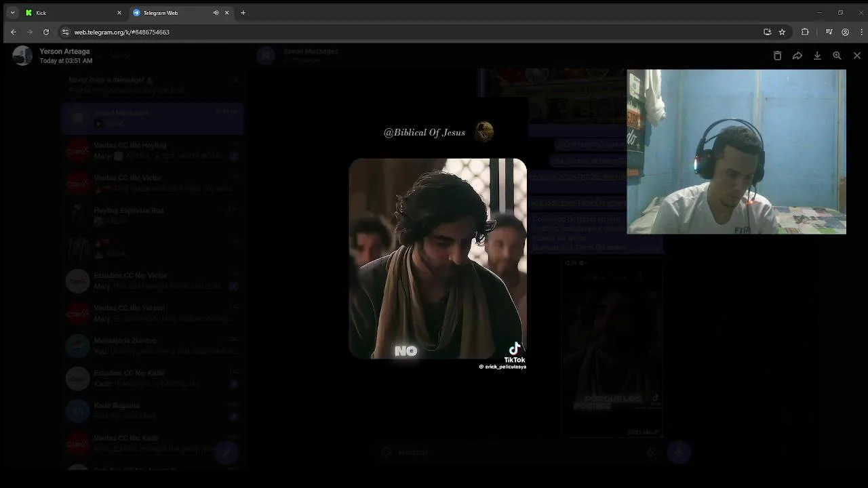Minimize the browser window
This screenshot has width=868, height=488.
pyautogui.click(x=819, y=12)
